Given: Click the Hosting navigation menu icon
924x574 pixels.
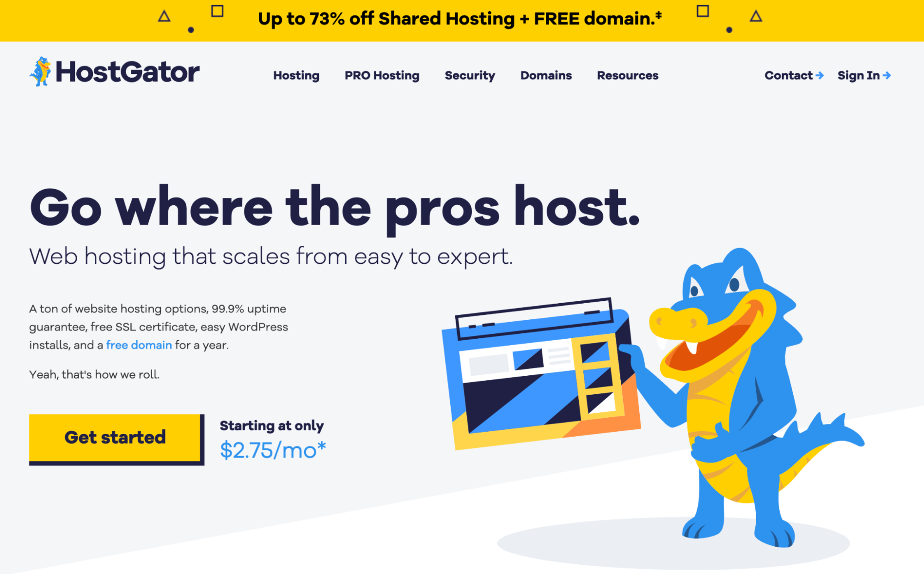Looking at the screenshot, I should (x=296, y=74).
